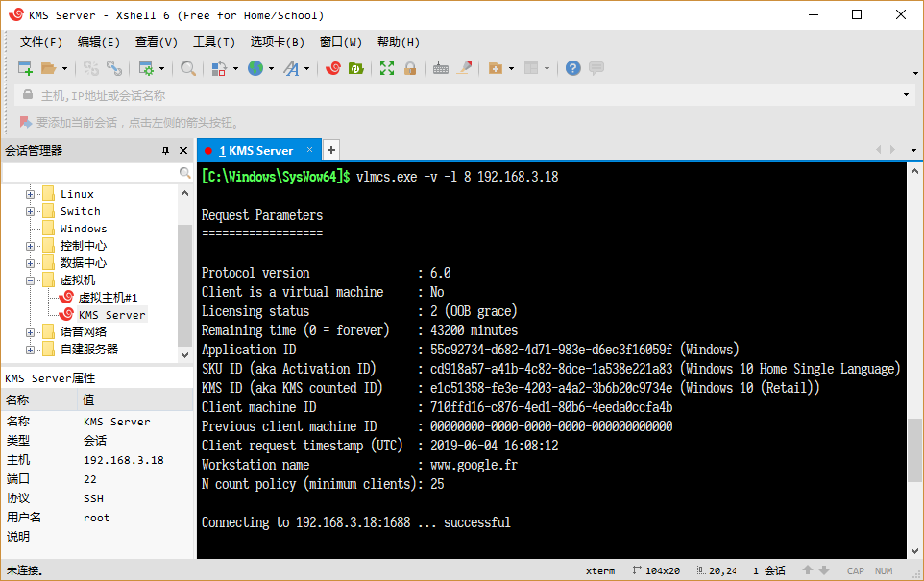Image resolution: width=924 pixels, height=581 pixels.
Task: Close the session manager panel
Action: tap(183, 150)
